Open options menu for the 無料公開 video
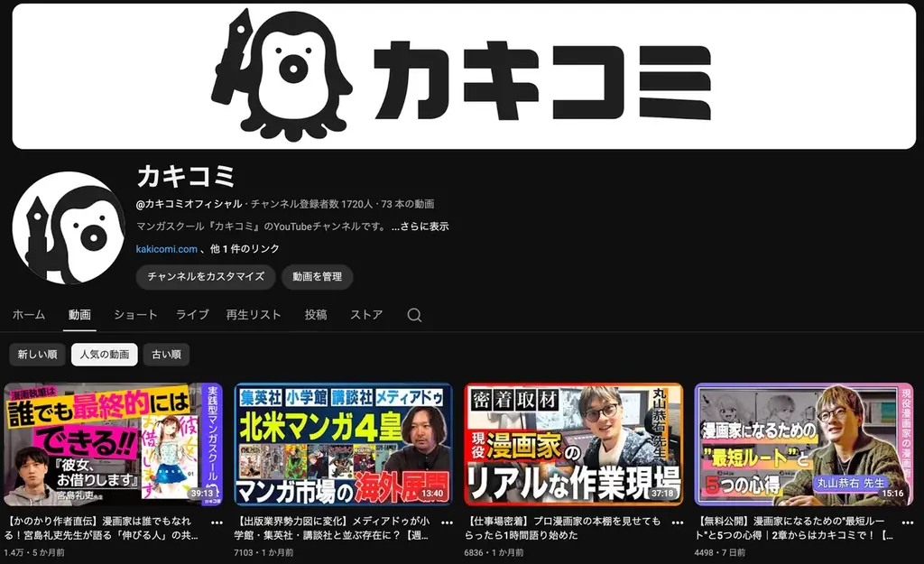924x564 pixels. 908,522
